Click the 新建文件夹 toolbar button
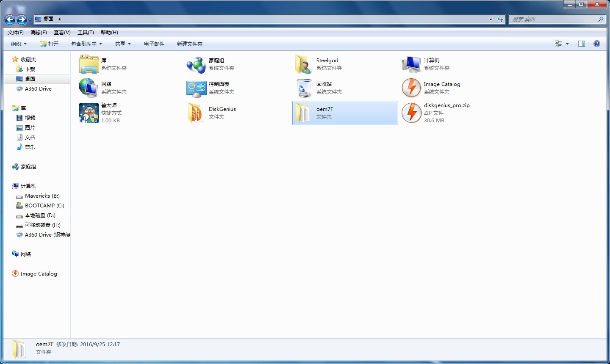Screen dimensions: 610x364 pos(189,44)
